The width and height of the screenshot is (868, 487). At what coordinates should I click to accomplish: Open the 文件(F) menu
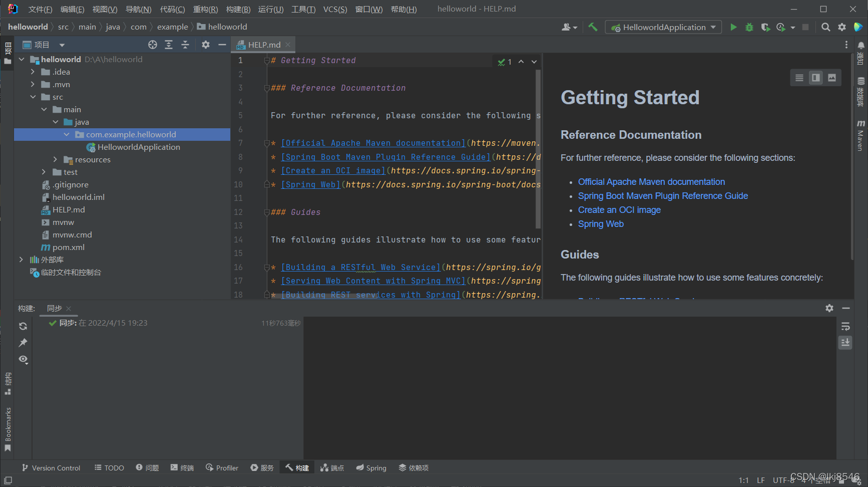pyautogui.click(x=40, y=9)
